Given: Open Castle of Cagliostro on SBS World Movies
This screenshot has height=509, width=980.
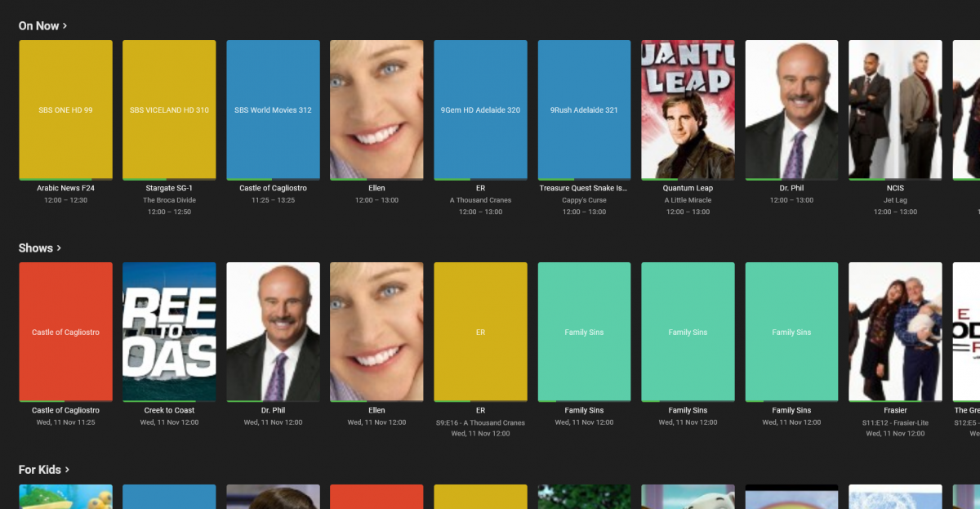Looking at the screenshot, I should click(x=273, y=109).
